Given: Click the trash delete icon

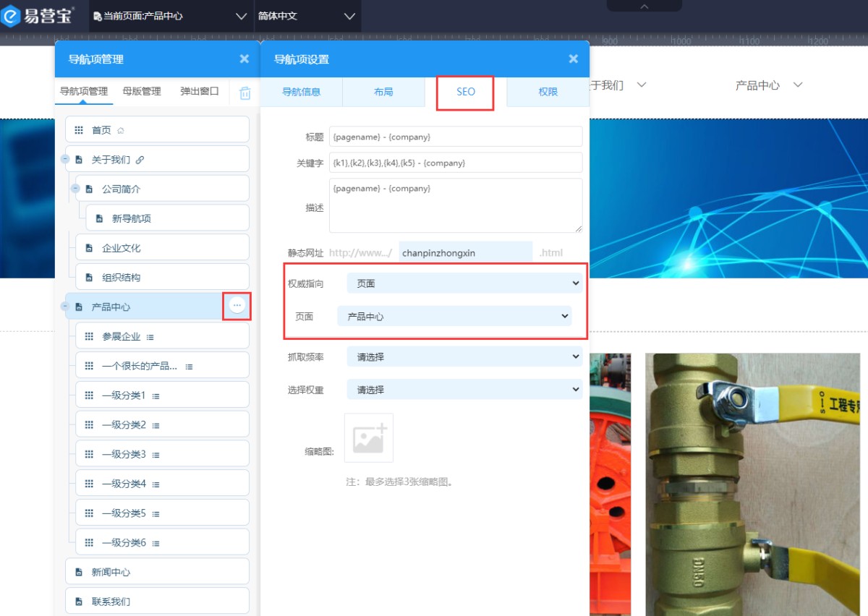Looking at the screenshot, I should click(x=245, y=93).
